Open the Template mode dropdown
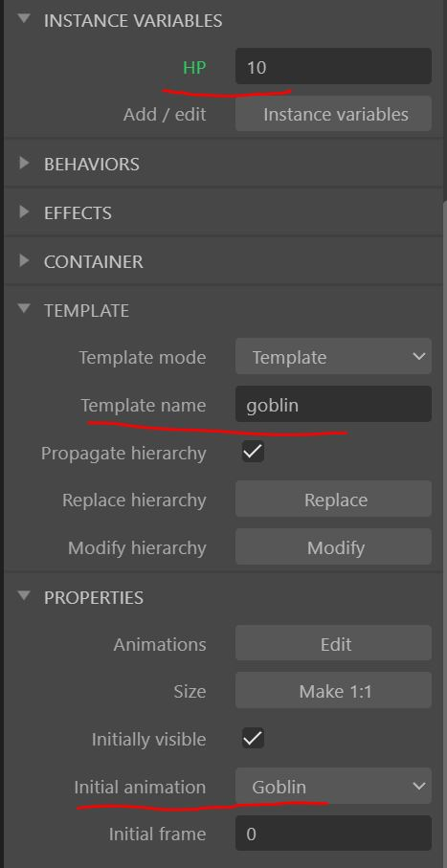Viewport: 447px width, 868px height. (x=333, y=357)
